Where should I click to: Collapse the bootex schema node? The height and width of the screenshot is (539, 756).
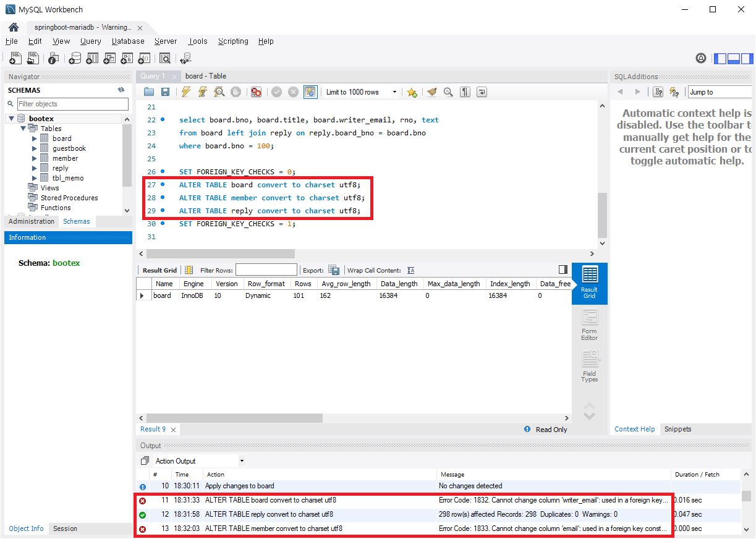12,119
